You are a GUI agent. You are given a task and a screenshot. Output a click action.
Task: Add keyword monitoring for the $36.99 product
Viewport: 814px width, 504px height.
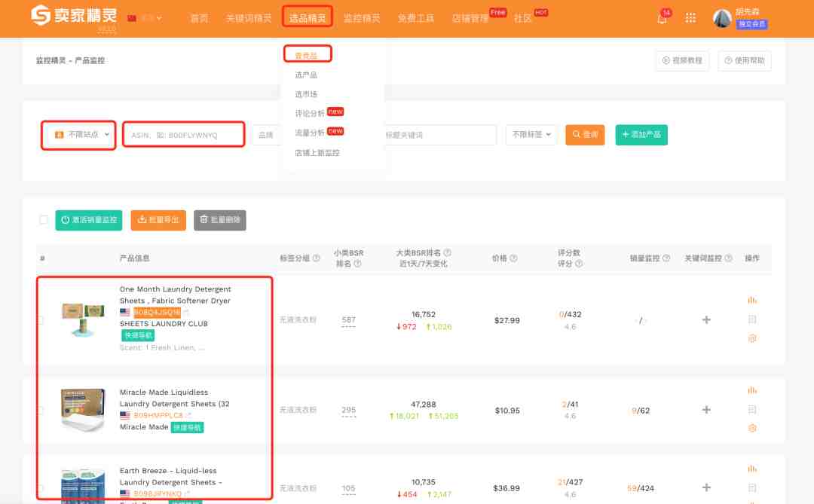(706, 487)
